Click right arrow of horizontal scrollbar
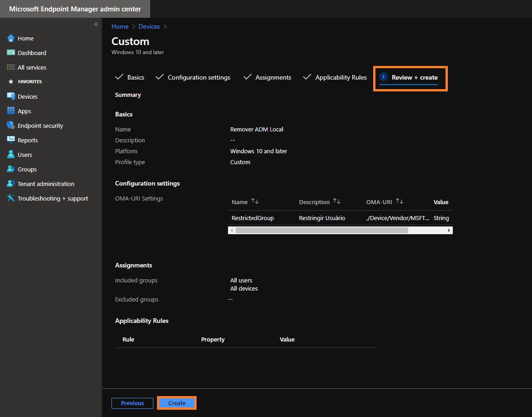The height and width of the screenshot is (417, 532). pos(449,230)
